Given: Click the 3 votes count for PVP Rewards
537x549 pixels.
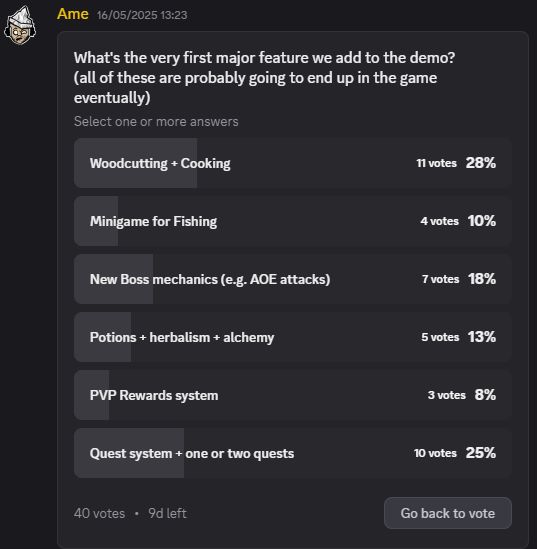Looking at the screenshot, I should [x=447, y=395].
